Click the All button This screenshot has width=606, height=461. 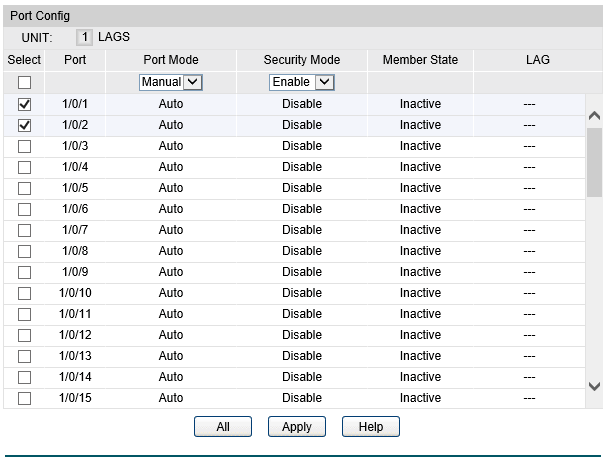click(x=223, y=427)
